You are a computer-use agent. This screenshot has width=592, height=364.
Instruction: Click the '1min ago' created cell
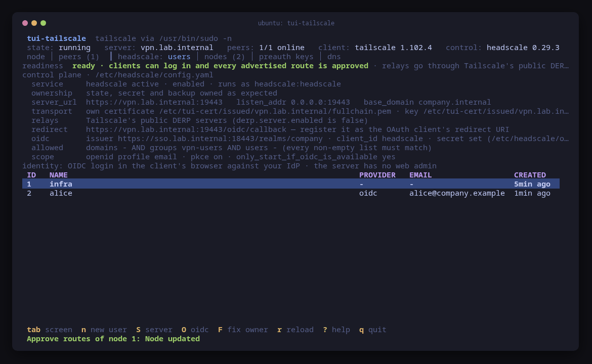(x=532, y=193)
